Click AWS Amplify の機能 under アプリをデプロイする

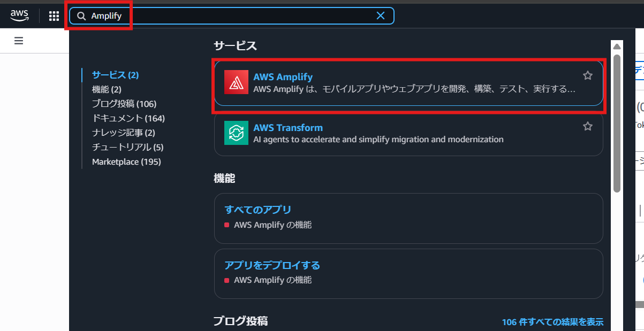pyautogui.click(x=272, y=280)
